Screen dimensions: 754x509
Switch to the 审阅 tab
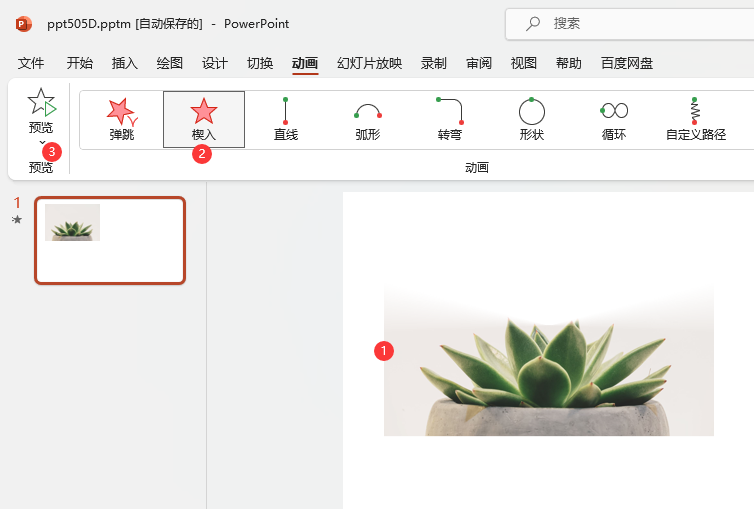click(479, 63)
